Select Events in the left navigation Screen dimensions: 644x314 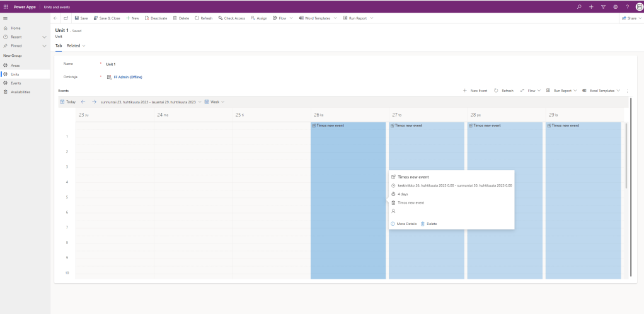click(16, 83)
